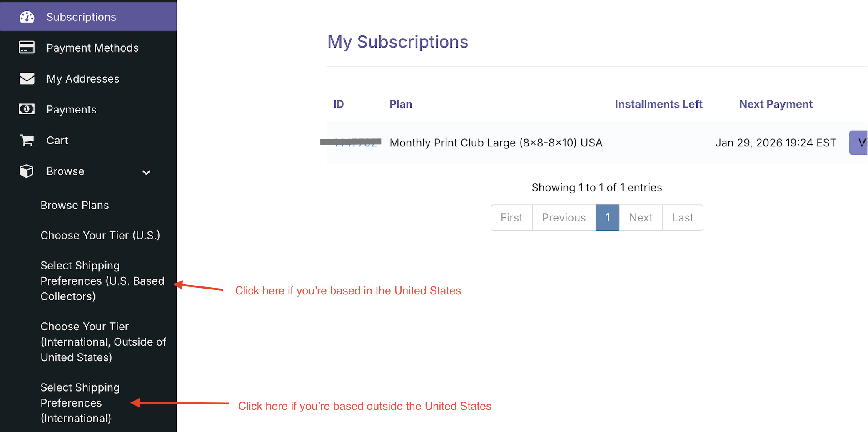Click the Browse box icon

point(27,171)
